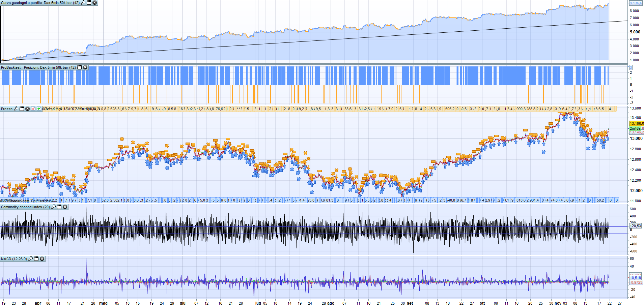
Task: Click the bold 5.000 equity axis label
Action: 635,32
